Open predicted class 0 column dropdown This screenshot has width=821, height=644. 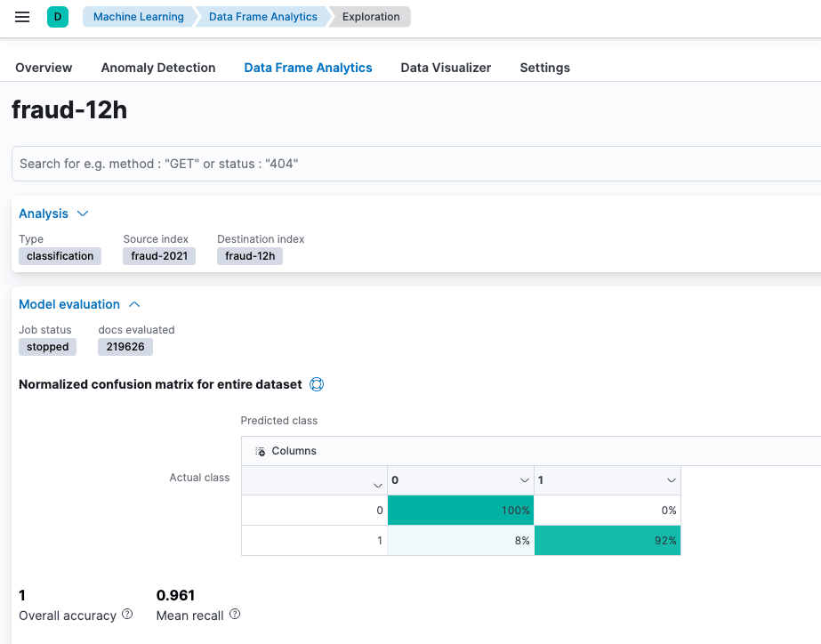click(x=524, y=480)
